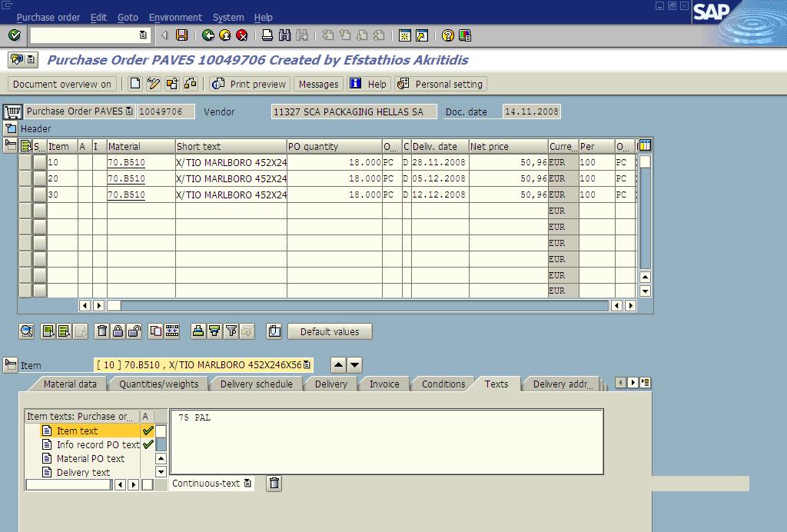787x532 pixels.
Task: Generate a shortcut icon in toolbar
Action: point(422,35)
